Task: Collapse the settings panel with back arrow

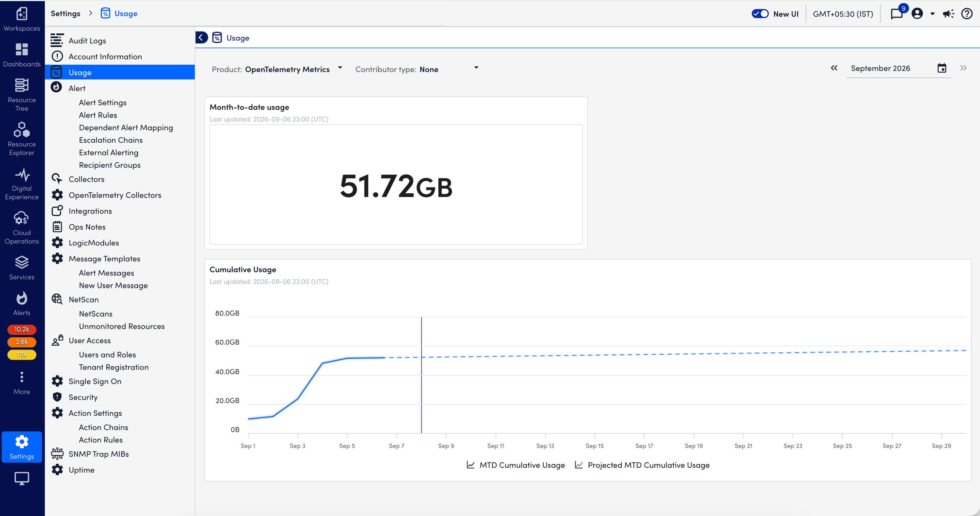Action: click(201, 38)
